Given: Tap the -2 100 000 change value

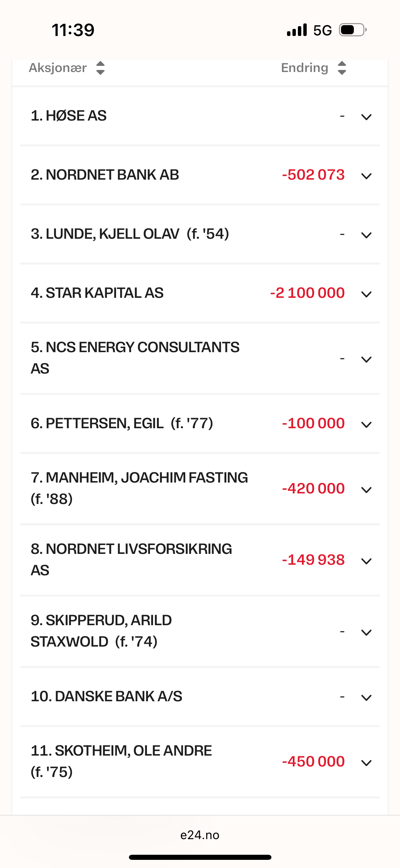Looking at the screenshot, I should pos(307,293).
